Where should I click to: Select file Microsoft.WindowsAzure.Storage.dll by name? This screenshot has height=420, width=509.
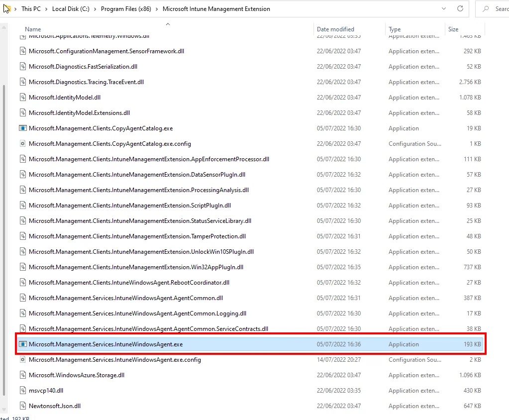pyautogui.click(x=77, y=375)
